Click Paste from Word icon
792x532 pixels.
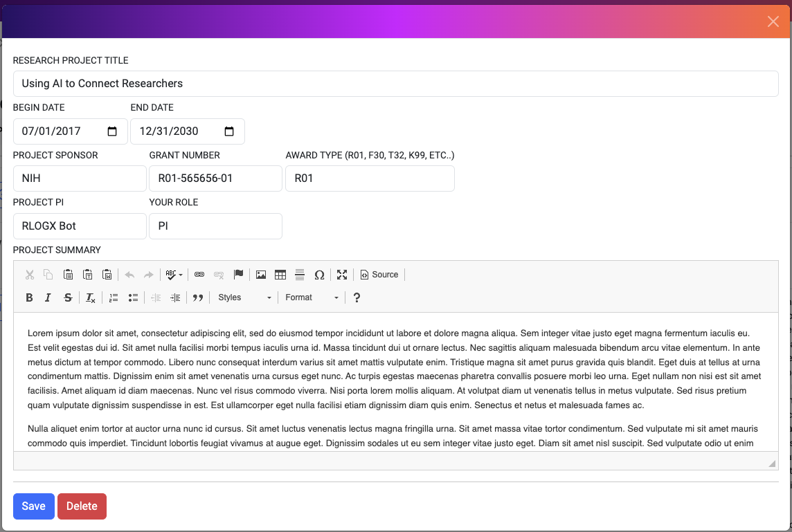pos(107,275)
